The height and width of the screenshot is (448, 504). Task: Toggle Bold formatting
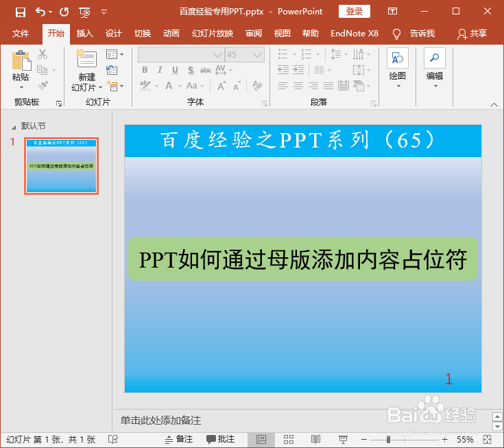[145, 70]
